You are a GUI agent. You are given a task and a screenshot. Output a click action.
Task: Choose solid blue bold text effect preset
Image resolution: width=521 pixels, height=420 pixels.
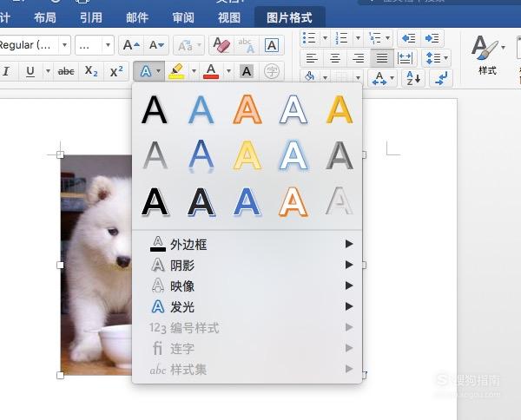(247, 201)
